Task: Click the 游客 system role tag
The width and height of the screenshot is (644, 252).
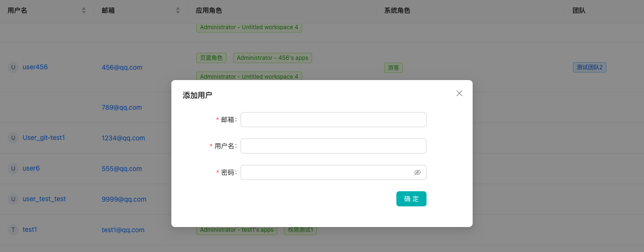Action: pos(394,68)
